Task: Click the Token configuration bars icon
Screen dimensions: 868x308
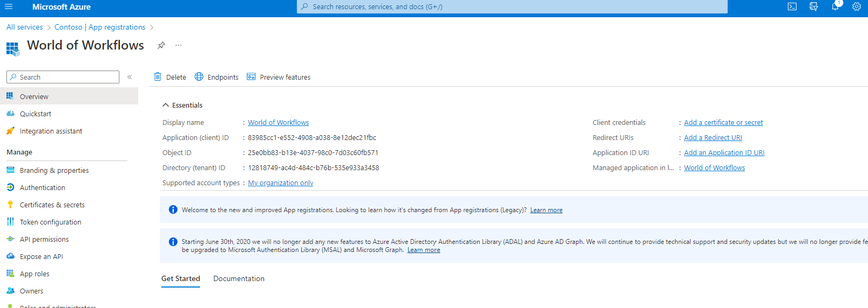Action: click(10, 222)
